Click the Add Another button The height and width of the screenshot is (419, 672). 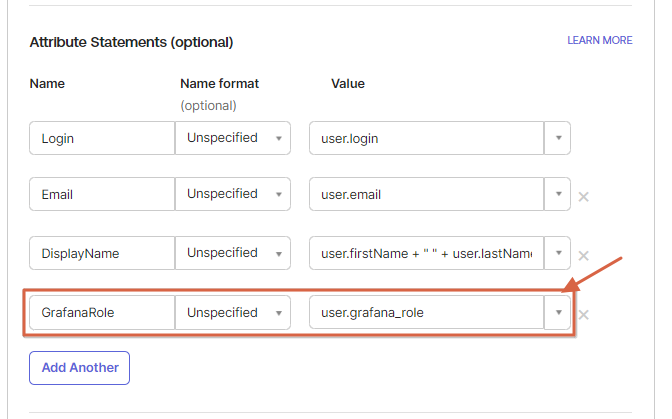pyautogui.click(x=79, y=368)
